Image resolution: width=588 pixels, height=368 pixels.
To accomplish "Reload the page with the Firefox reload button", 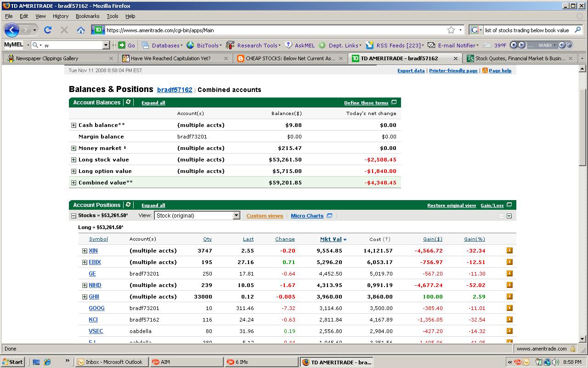I will pos(47,30).
